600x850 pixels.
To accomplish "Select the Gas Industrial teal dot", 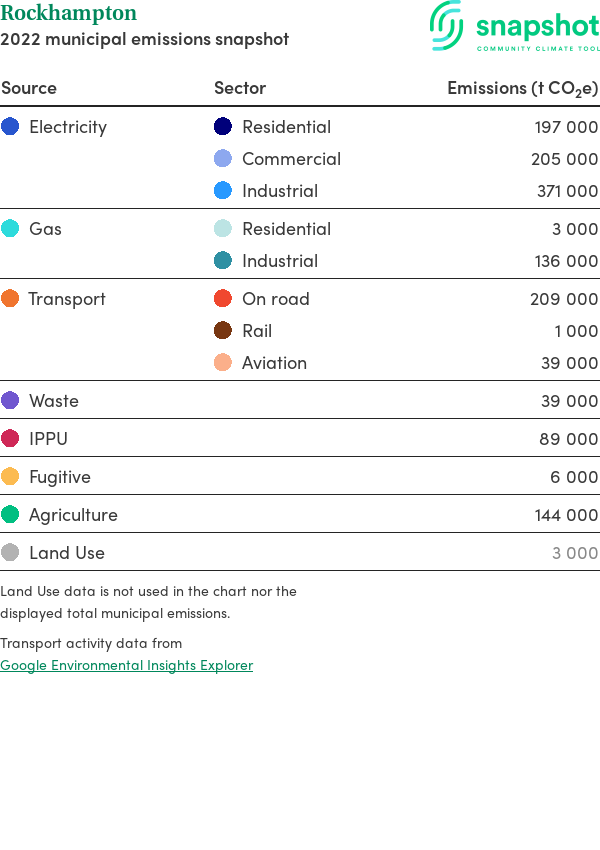I will (223, 260).
